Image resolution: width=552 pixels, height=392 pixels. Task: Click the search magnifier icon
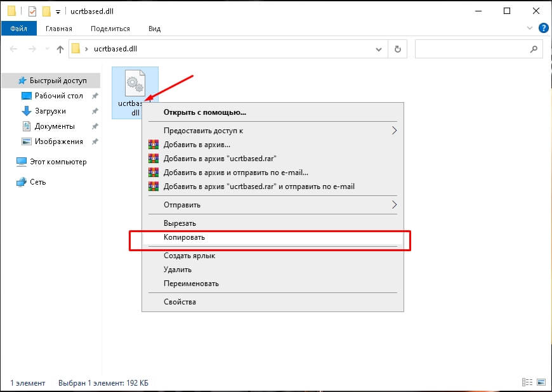534,49
